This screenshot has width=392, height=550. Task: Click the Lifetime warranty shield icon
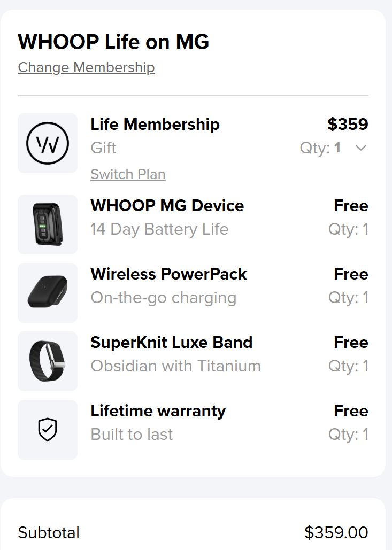(x=48, y=430)
